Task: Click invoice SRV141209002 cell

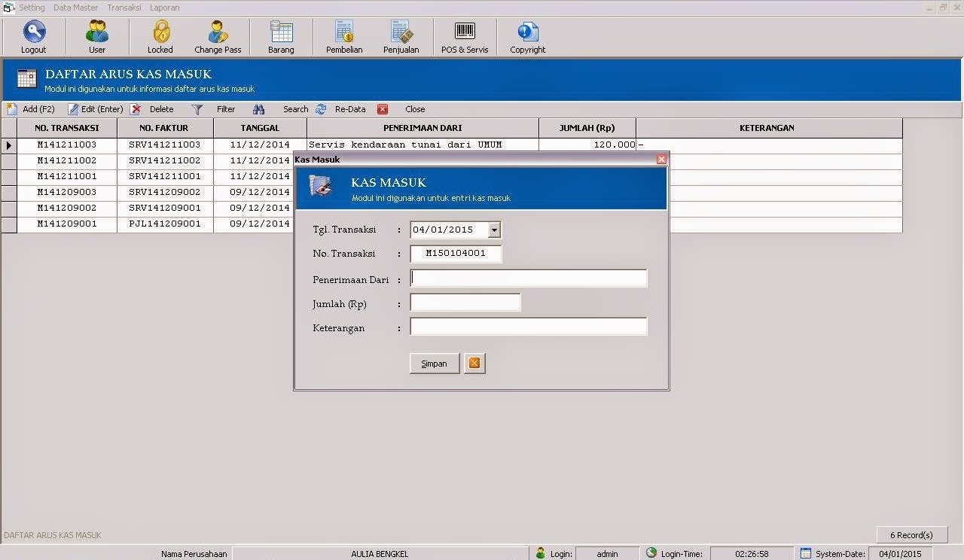Action: pos(165,193)
